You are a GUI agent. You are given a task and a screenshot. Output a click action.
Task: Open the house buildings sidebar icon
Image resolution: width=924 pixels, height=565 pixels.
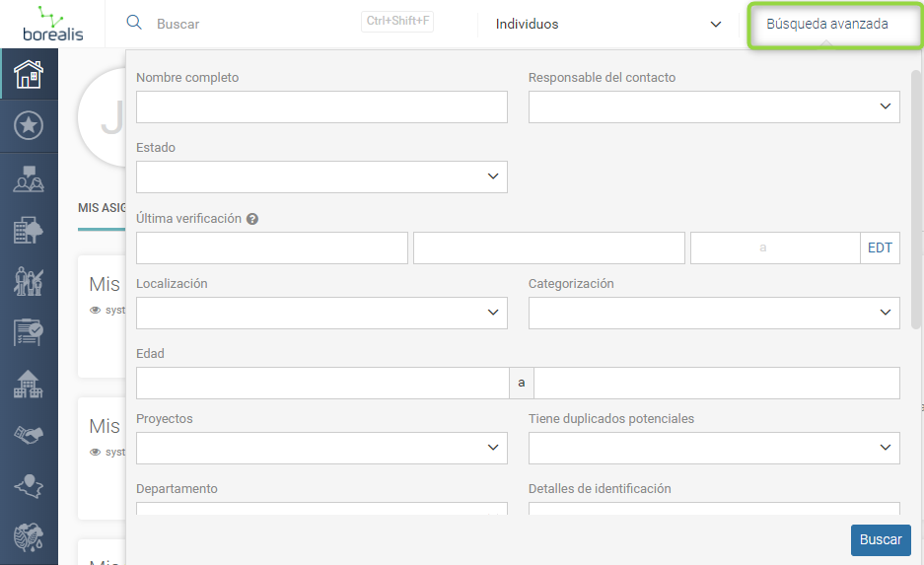click(x=29, y=385)
